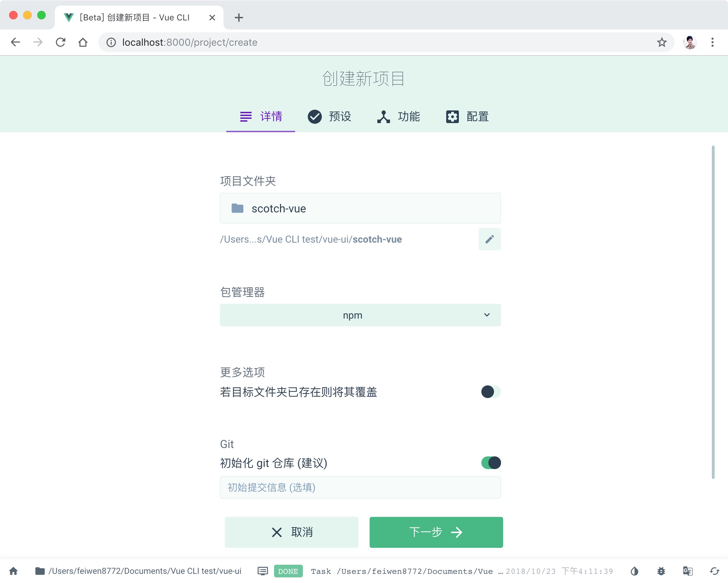Click the browser back arrow
Screen dimensions: 728x583
click(x=15, y=42)
